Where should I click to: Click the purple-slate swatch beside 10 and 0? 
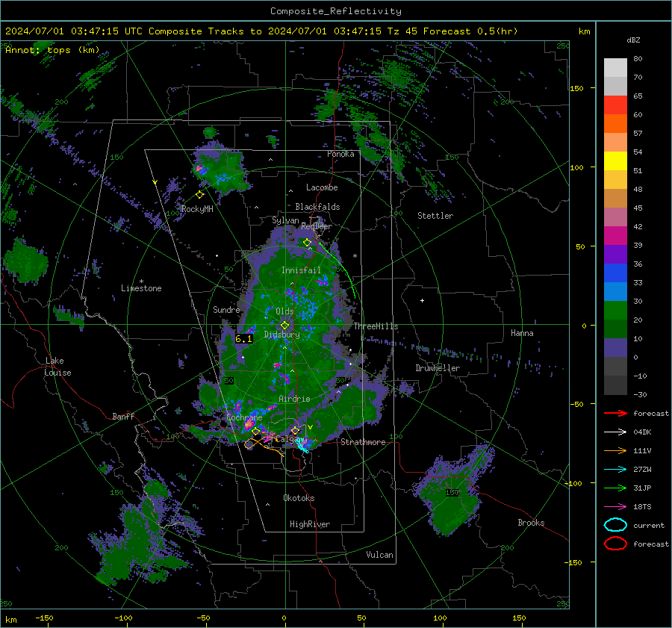pos(615,347)
